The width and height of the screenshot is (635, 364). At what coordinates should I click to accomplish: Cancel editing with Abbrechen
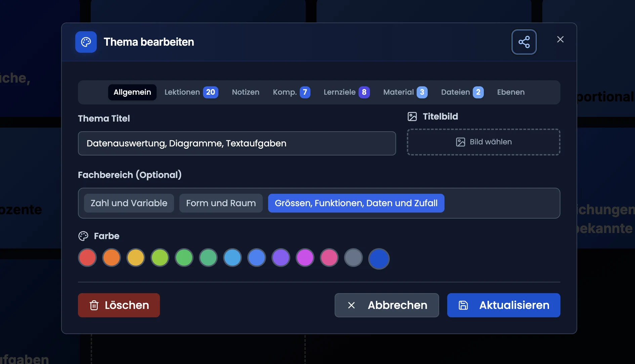(x=387, y=305)
